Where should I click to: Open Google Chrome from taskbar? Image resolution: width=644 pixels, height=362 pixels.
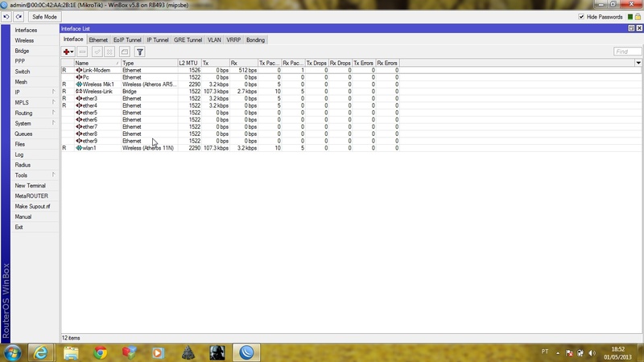click(x=100, y=352)
